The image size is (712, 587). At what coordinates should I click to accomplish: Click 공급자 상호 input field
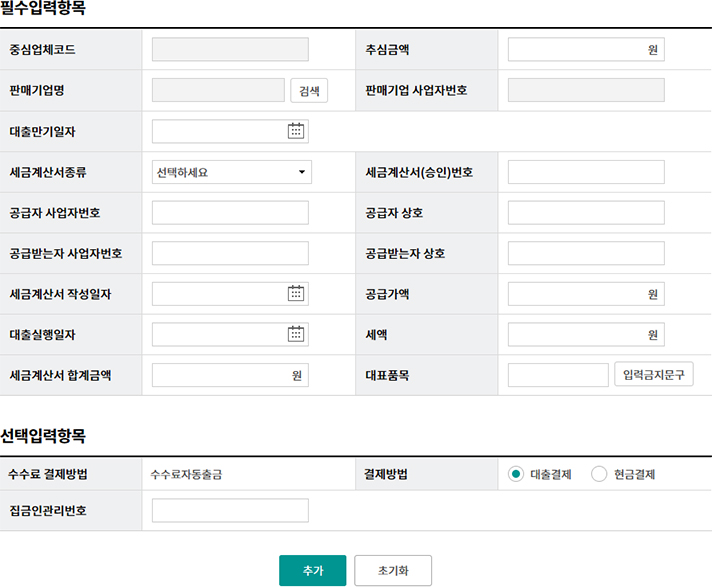click(585, 212)
